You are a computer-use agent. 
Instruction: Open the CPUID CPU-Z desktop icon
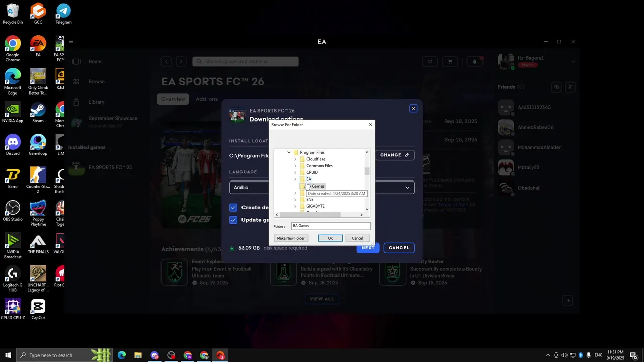[x=13, y=310]
